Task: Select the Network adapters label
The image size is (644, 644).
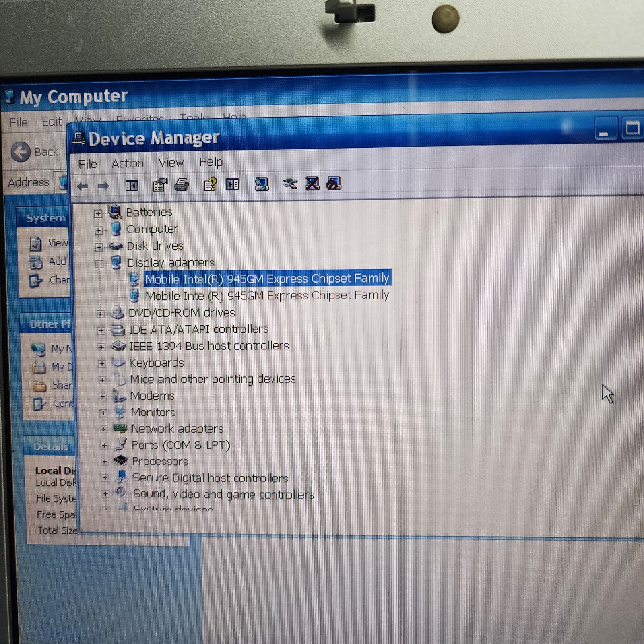Action: point(177,429)
